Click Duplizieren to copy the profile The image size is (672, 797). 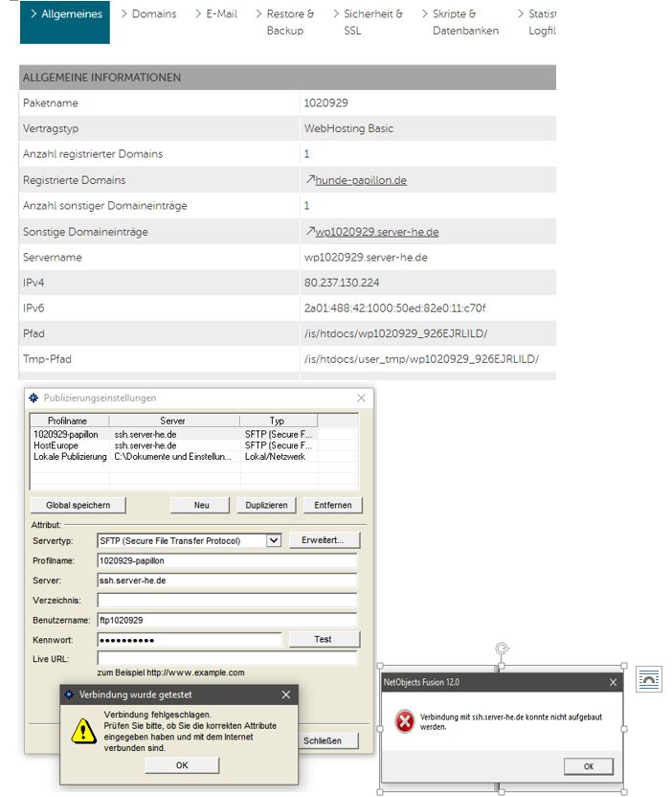tap(266, 505)
